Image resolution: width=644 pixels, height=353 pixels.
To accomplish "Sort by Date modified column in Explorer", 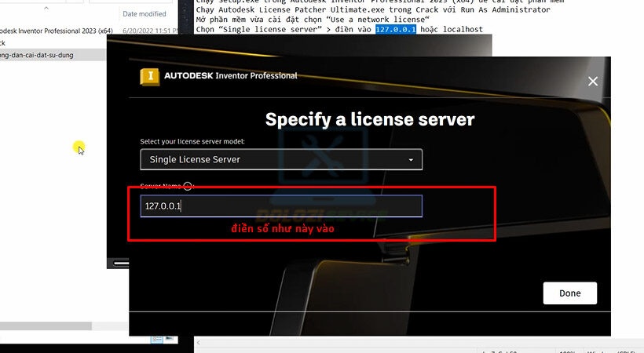I will click(x=145, y=14).
